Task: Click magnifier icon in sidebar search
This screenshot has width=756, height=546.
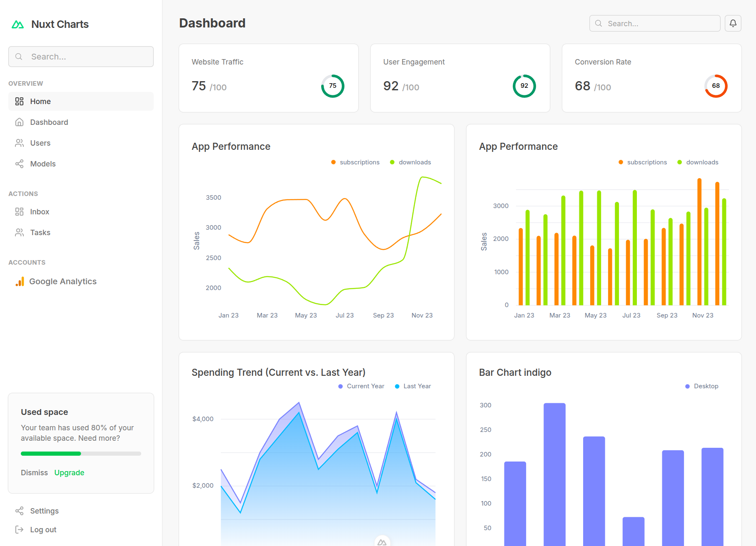Action: (19, 57)
